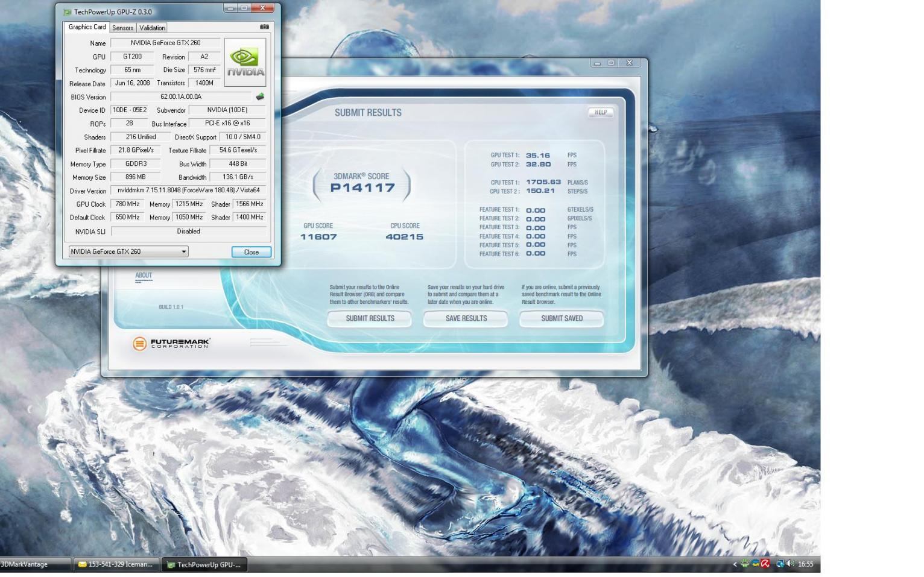Viewport: 924px width, 577px height.
Task: Show hidden system tray icons arrow
Action: pyautogui.click(x=735, y=564)
